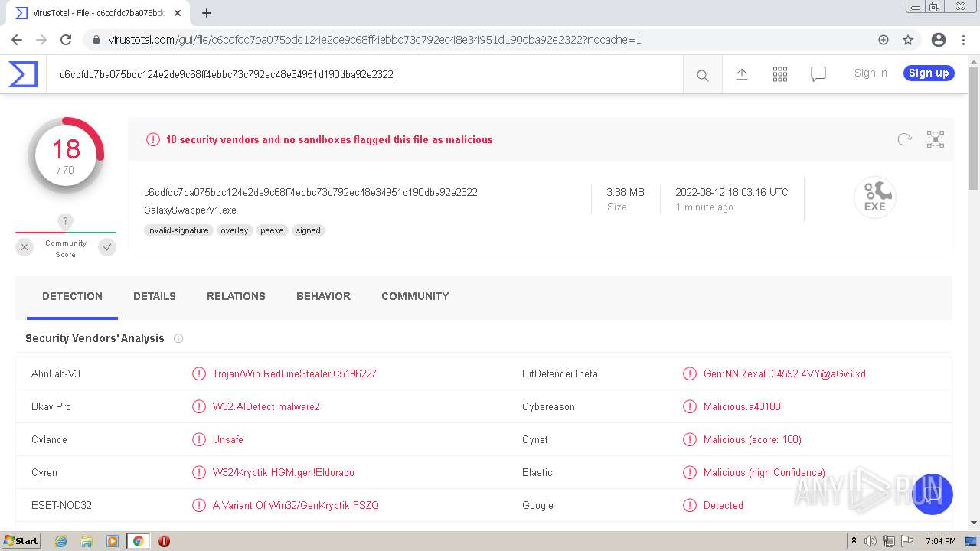Click the browser back arrow
This screenshot has height=551, width=980.
click(x=17, y=40)
